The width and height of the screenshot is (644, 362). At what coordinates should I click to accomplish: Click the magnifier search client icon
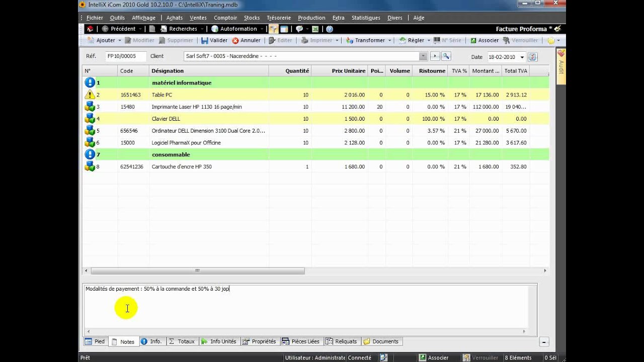tap(446, 56)
